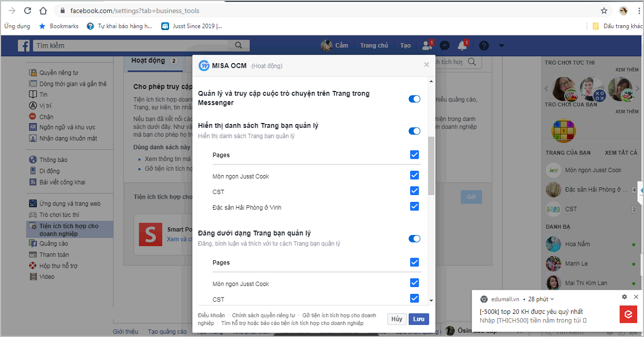This screenshot has width=644, height=337.
Task: Open edumall notification settings gear
Action: (625, 297)
